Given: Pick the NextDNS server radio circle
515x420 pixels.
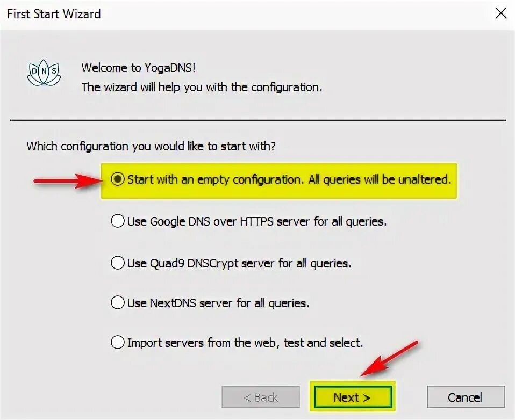Looking at the screenshot, I should 118,302.
